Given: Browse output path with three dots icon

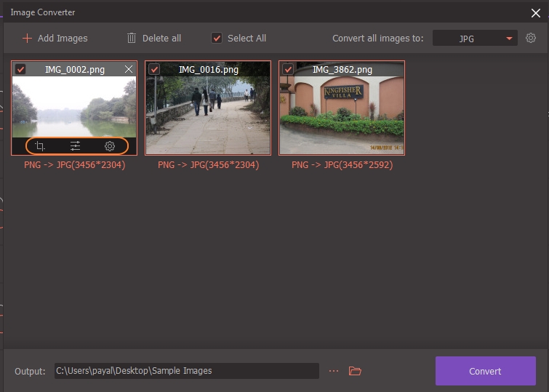Looking at the screenshot, I should pos(334,371).
